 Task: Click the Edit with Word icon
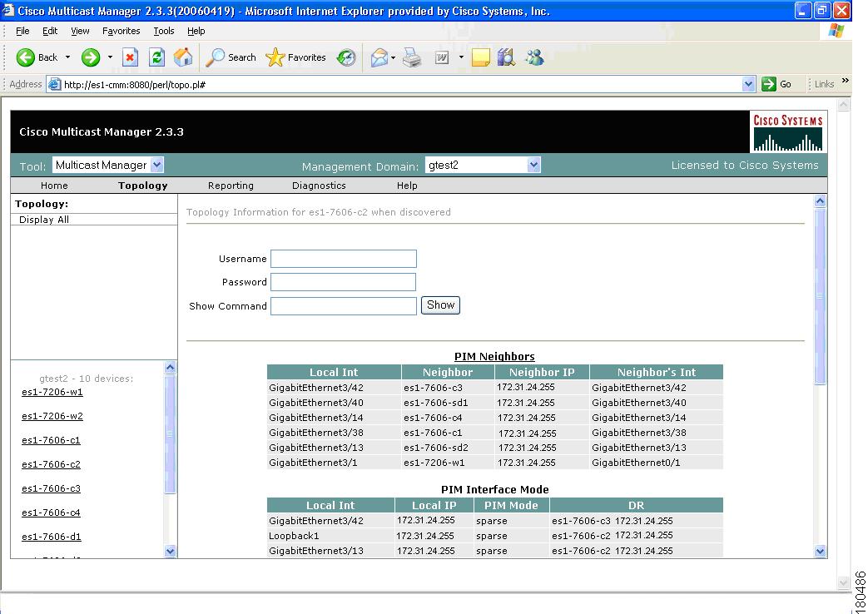(442, 57)
